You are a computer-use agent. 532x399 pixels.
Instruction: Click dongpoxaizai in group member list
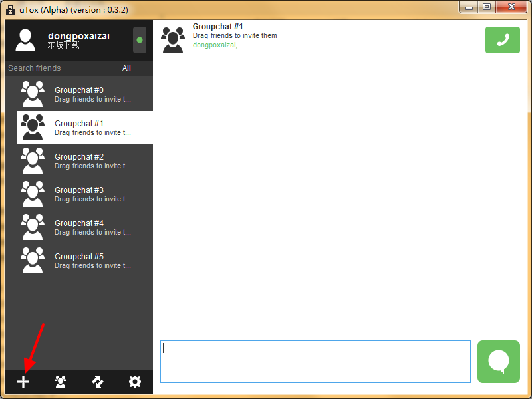[x=214, y=45]
